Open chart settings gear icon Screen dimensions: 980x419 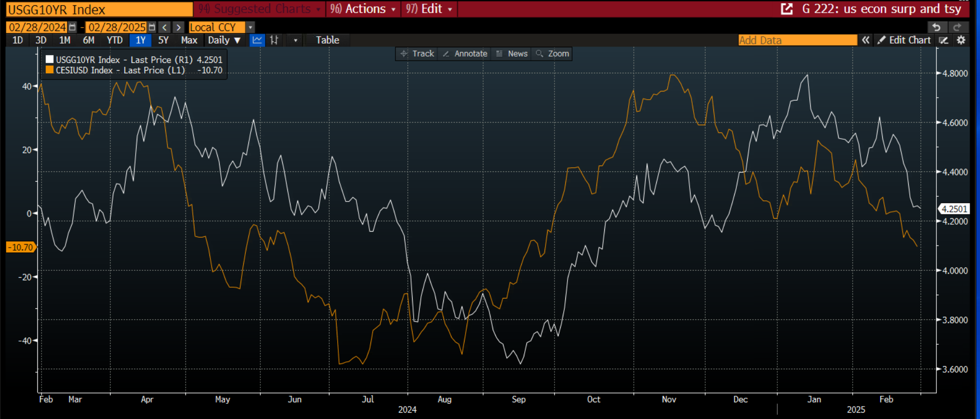point(961,40)
